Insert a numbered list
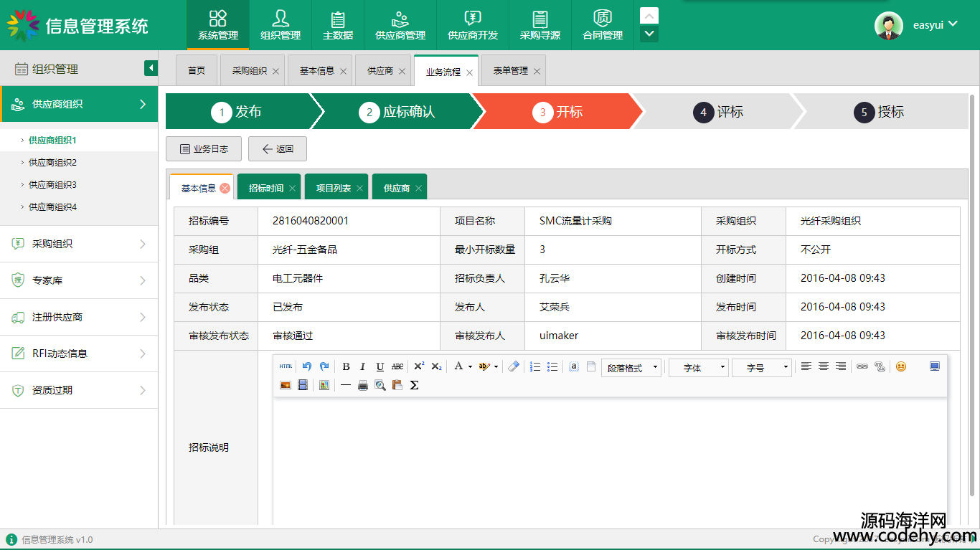 coord(535,366)
